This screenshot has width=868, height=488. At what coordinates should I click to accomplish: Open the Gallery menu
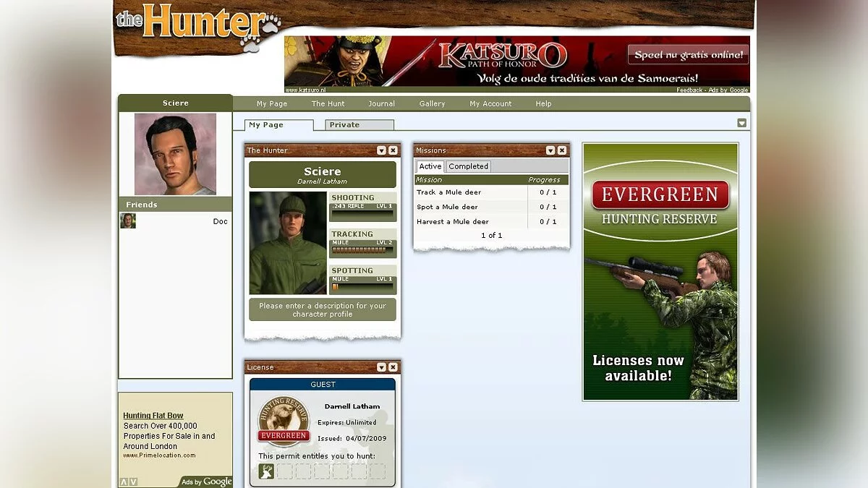(x=432, y=104)
